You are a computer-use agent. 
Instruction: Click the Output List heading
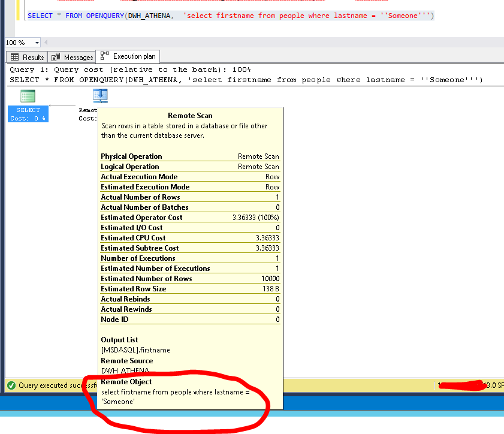click(119, 340)
